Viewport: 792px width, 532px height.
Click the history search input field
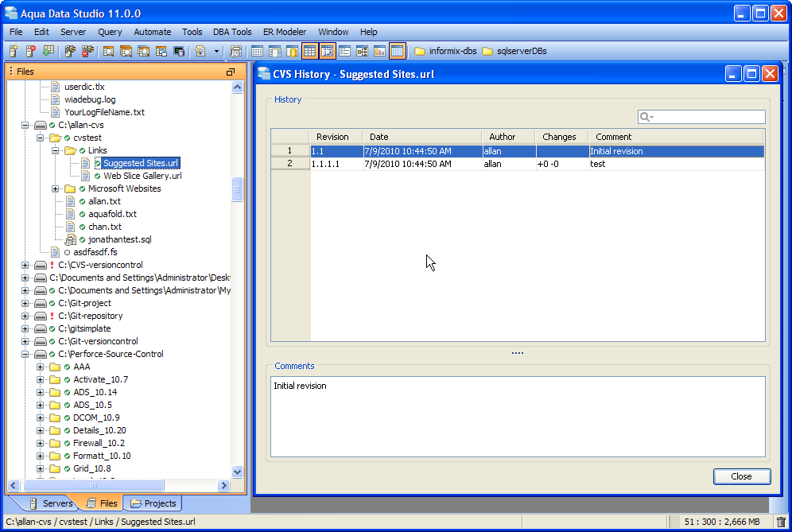tap(701, 117)
